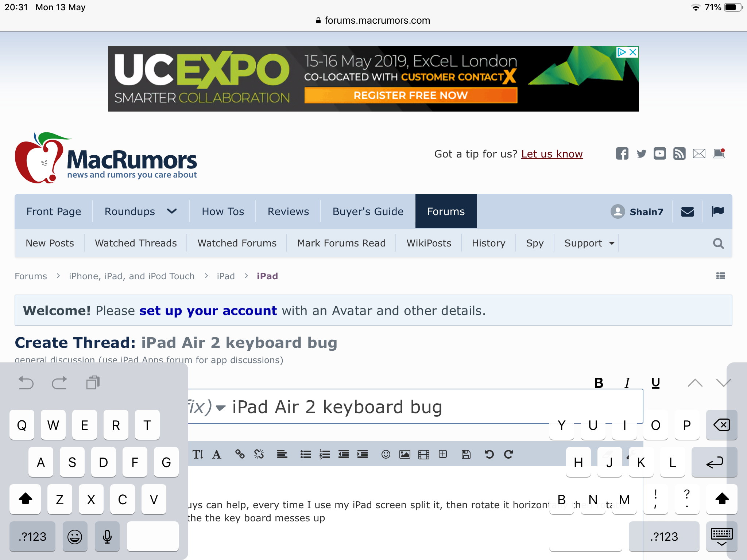Undo with the editor toolbar undo arrow
This screenshot has width=747, height=560.
point(489,454)
